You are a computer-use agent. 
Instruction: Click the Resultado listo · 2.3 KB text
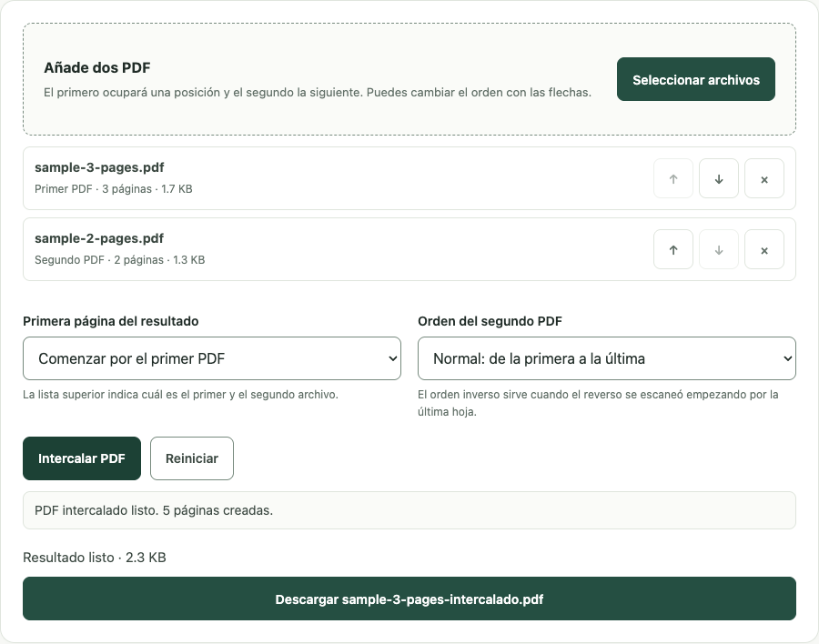click(95, 558)
